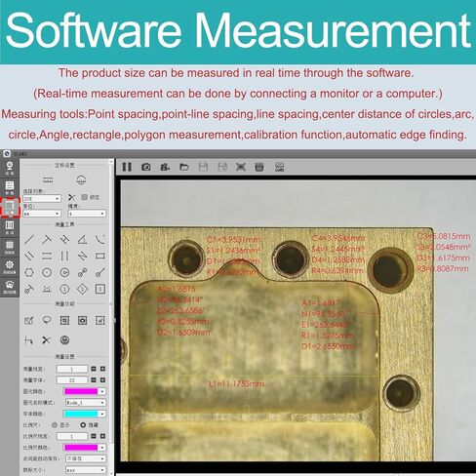The height and width of the screenshot is (476, 476).
Task: Open the gear settings sidebar tab
Action: coord(10,266)
